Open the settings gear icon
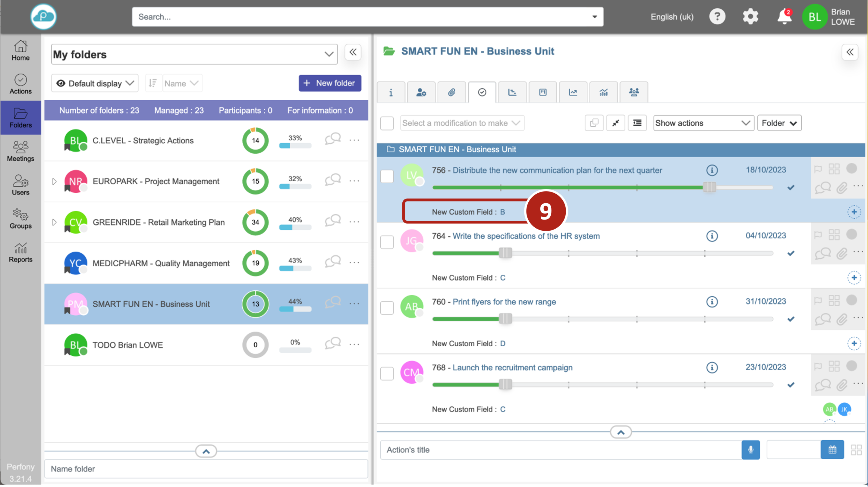Viewport: 868px width, 487px height. pyautogui.click(x=750, y=17)
